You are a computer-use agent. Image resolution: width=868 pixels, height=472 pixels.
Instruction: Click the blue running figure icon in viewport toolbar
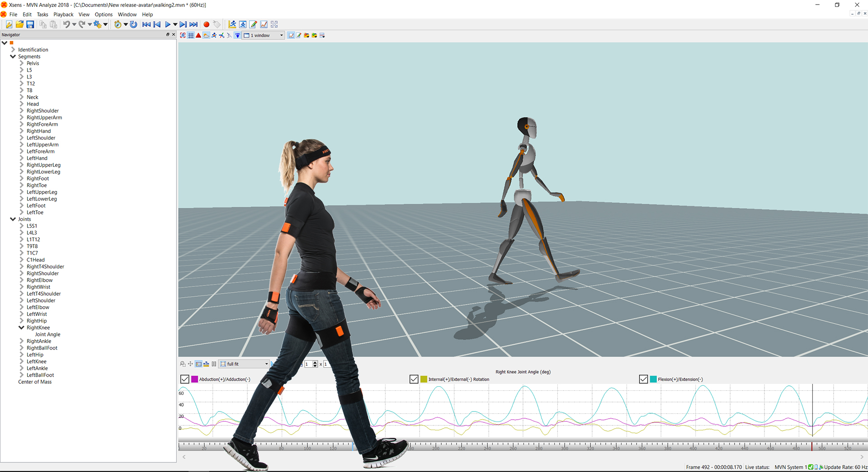point(214,35)
